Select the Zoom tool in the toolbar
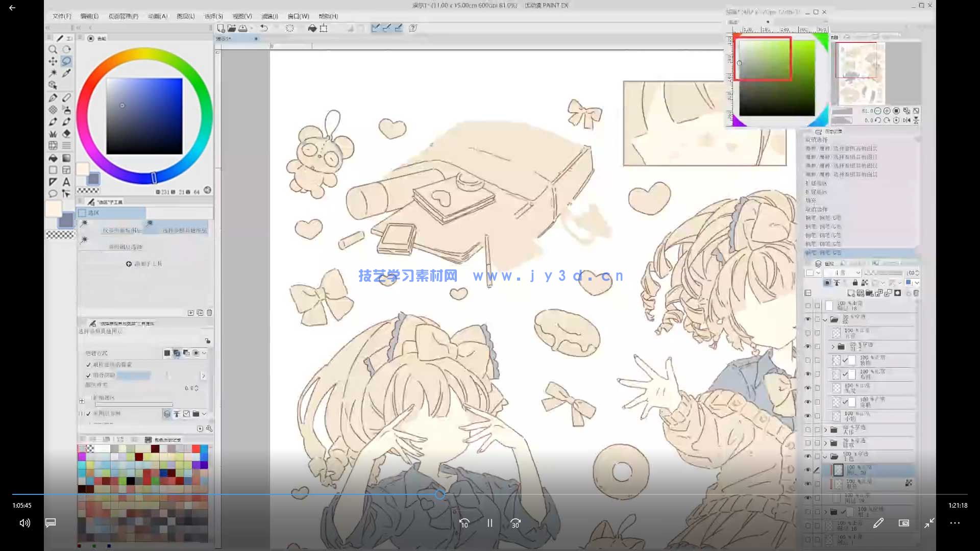The image size is (980, 551). coord(53,49)
